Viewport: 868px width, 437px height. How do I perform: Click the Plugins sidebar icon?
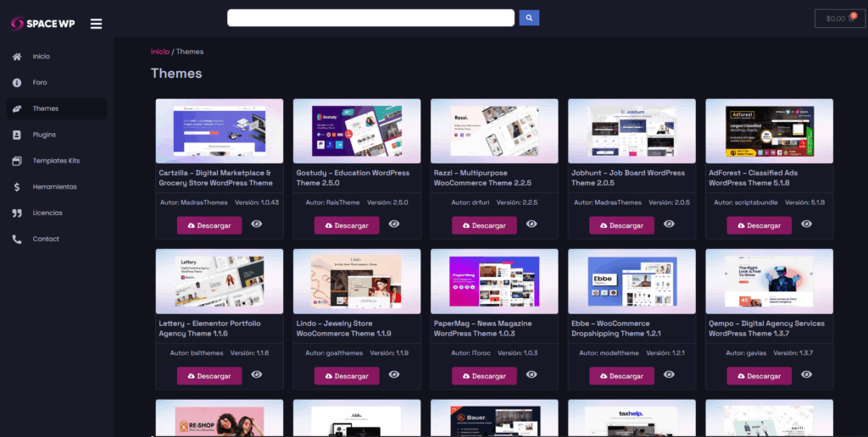tap(17, 135)
